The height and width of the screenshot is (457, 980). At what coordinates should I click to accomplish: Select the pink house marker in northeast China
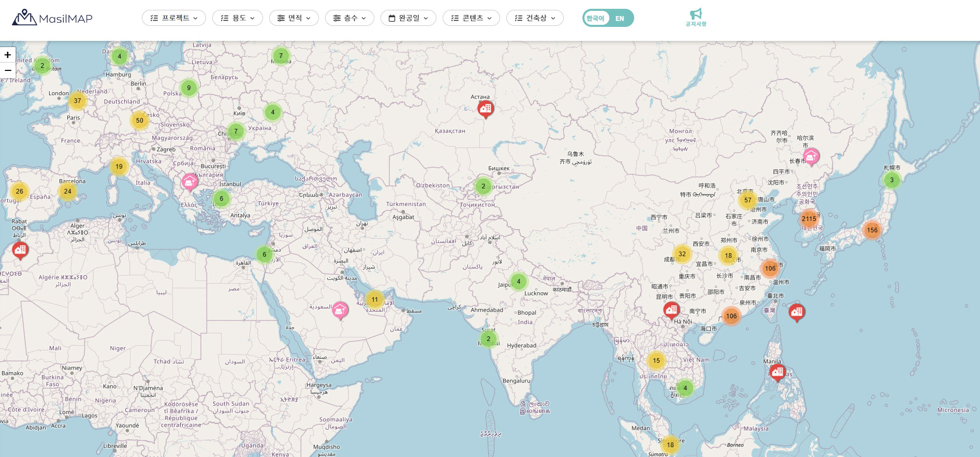pos(811,155)
